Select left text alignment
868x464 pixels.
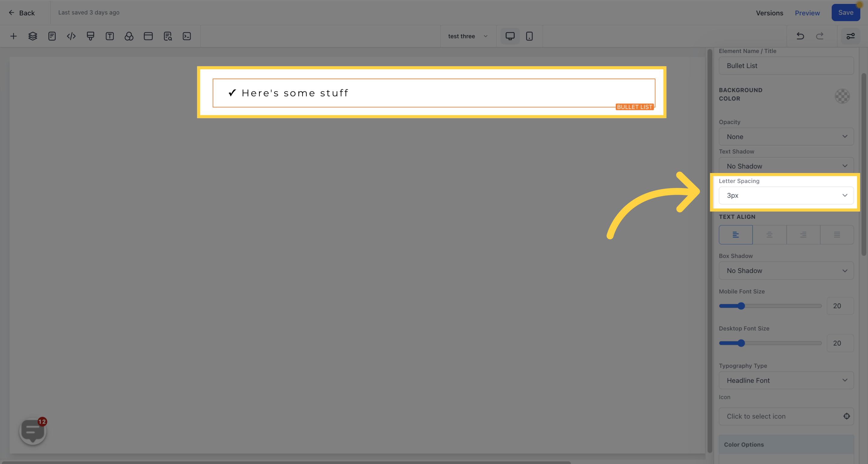pyautogui.click(x=736, y=235)
